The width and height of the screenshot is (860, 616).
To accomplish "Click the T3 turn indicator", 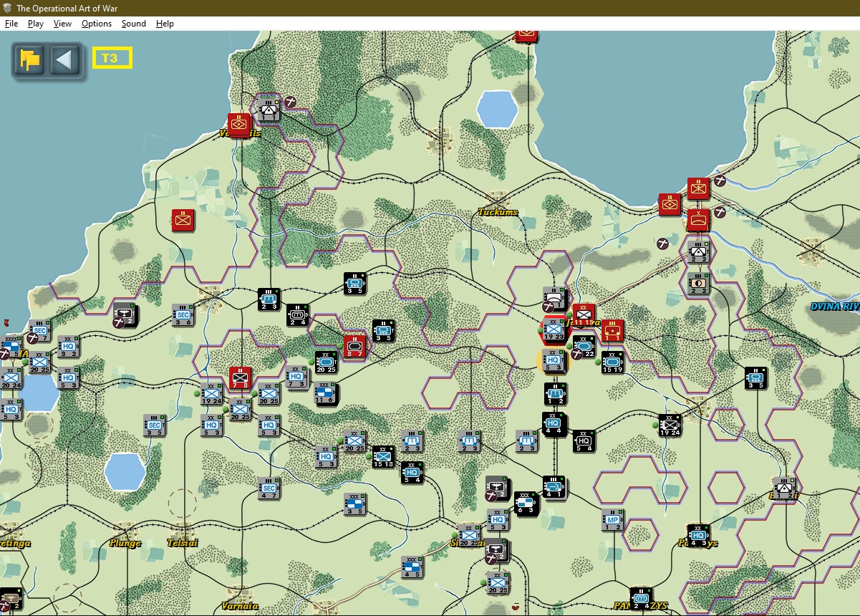I will 112,58.
